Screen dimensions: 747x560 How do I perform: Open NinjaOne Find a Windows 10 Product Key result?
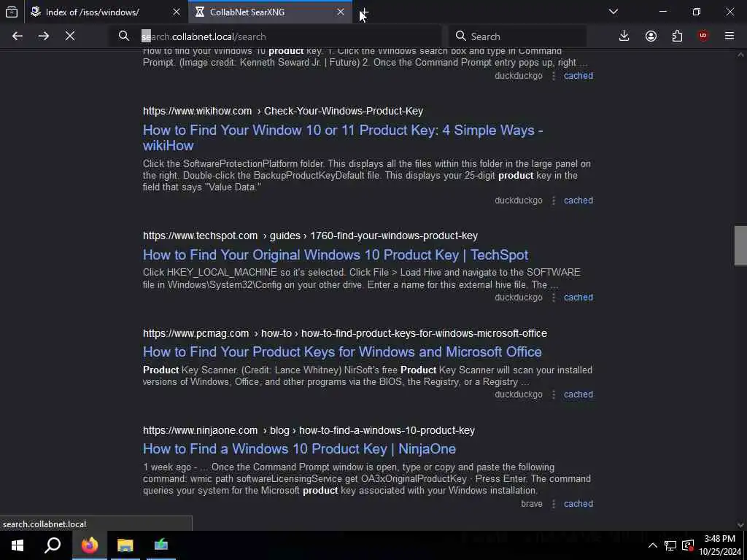point(299,449)
